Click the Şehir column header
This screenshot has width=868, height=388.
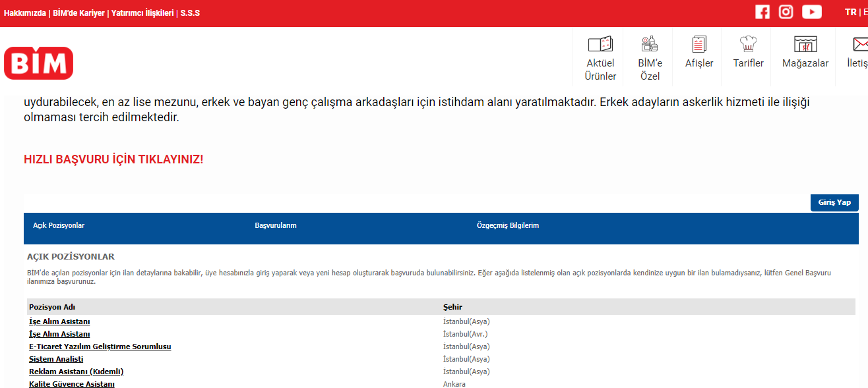452,307
